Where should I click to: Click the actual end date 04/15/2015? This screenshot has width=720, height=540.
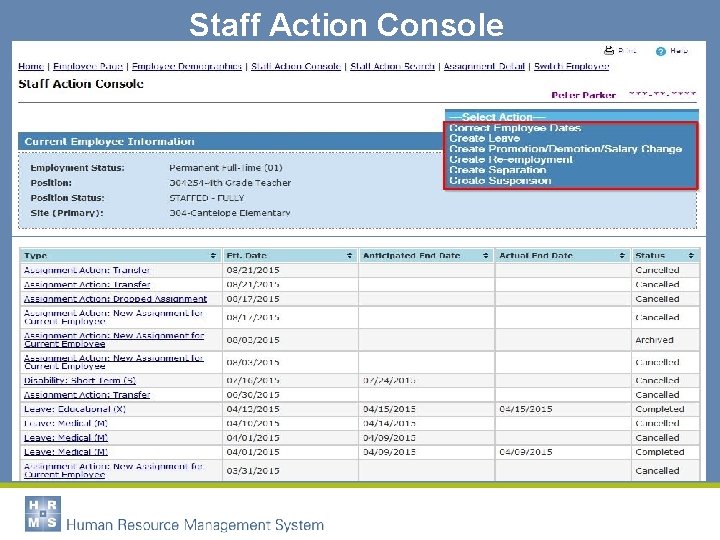click(526, 409)
